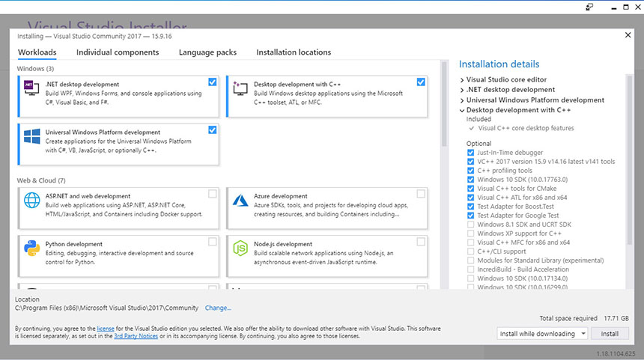Uncheck Test Adapter for Boost.Test

tap(471, 207)
